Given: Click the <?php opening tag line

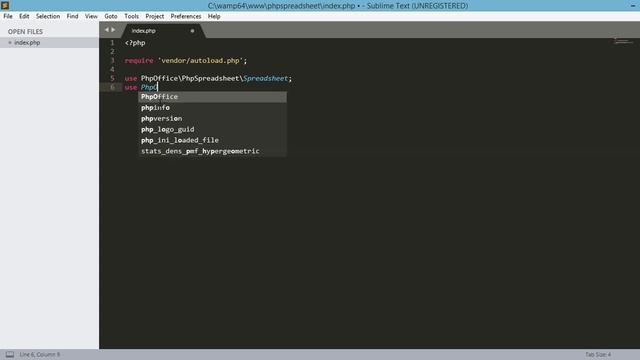Looking at the screenshot, I should (x=135, y=42).
